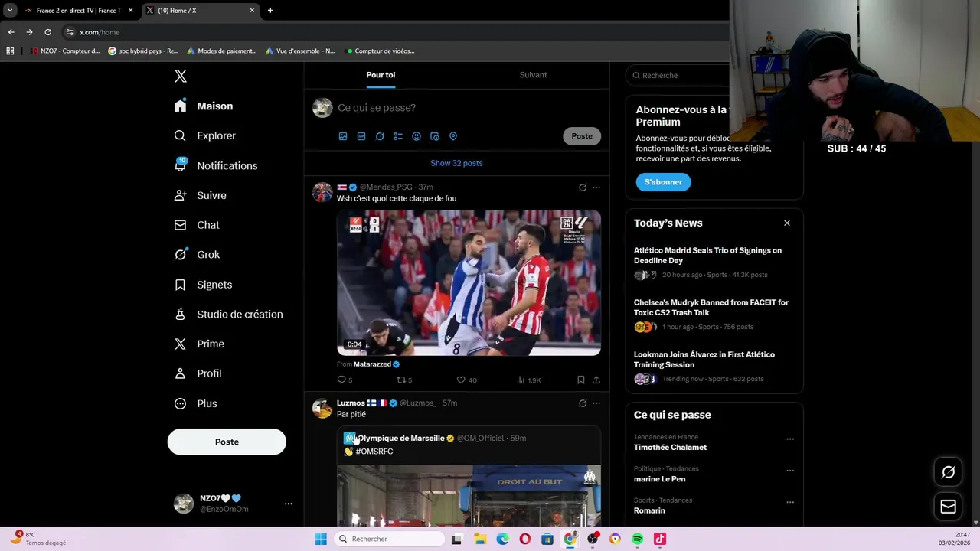980x551 pixels.
Task: Click S'abonner premium button
Action: [x=663, y=182]
